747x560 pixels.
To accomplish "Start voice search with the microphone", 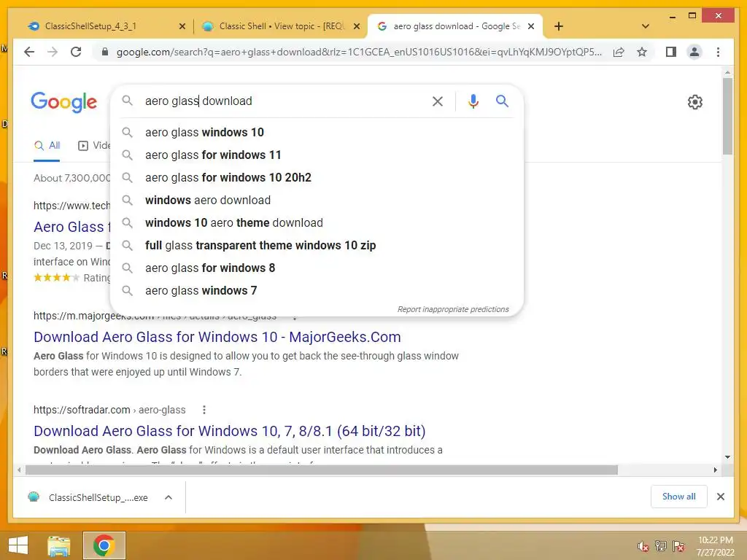I will tap(473, 101).
